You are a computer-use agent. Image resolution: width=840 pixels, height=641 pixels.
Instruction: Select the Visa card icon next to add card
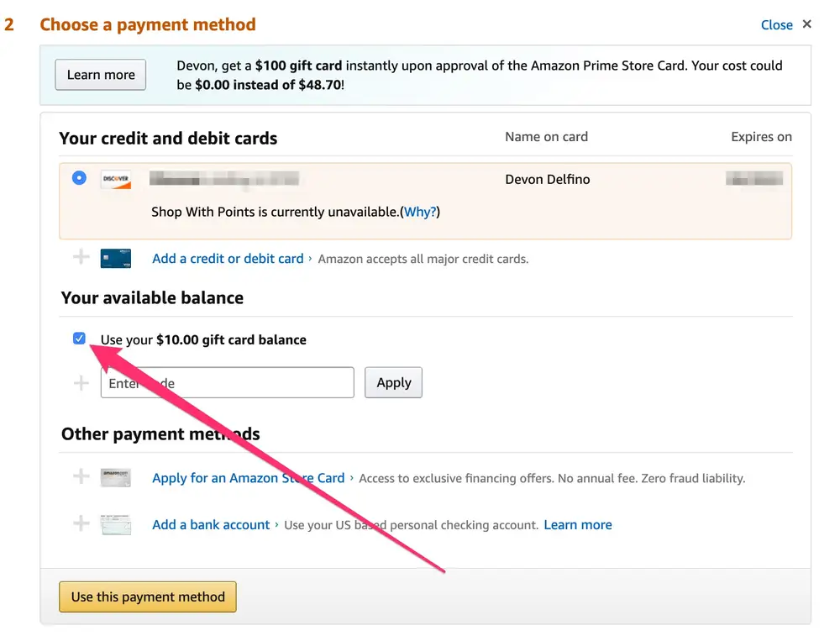click(115, 259)
